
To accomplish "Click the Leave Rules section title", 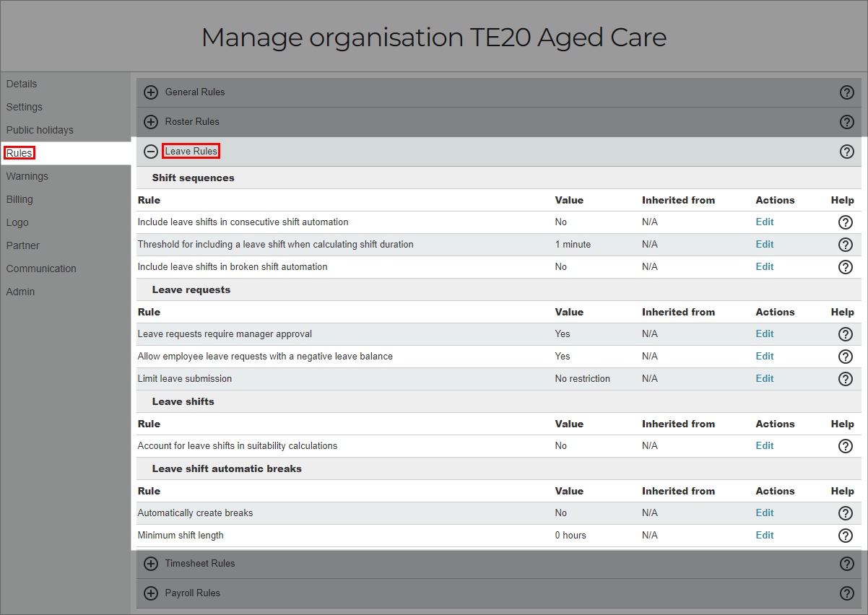I will tap(191, 151).
